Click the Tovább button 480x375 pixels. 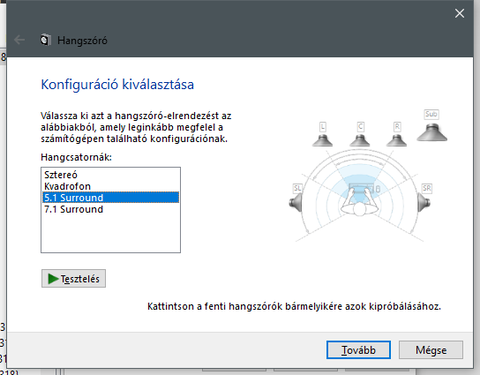(x=359, y=350)
